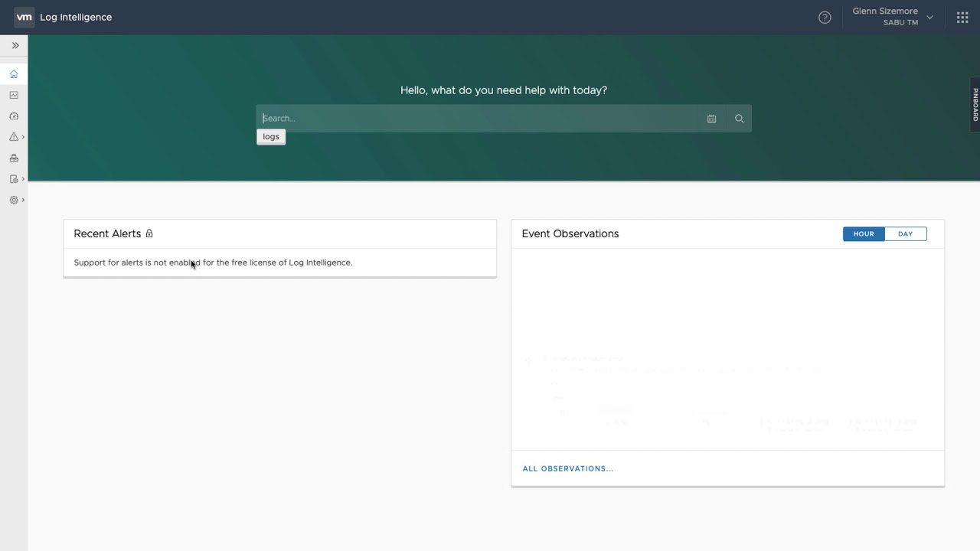Screen dimensions: 980x551
Task: Open the Pinboard side tab
Action: [975, 105]
